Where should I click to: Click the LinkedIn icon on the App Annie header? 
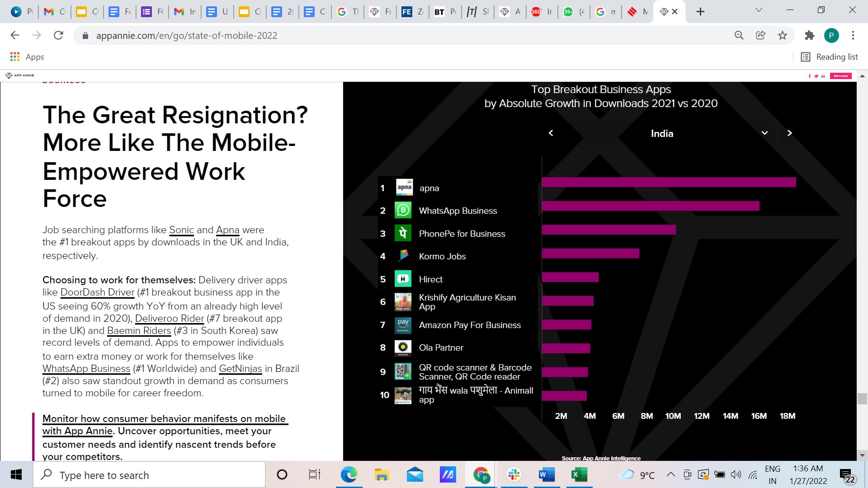pos(823,76)
